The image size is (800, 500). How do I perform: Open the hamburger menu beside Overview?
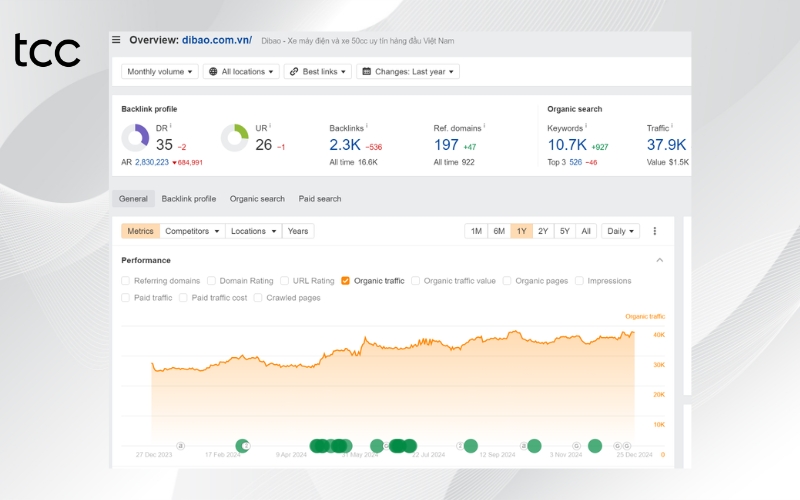click(116, 40)
